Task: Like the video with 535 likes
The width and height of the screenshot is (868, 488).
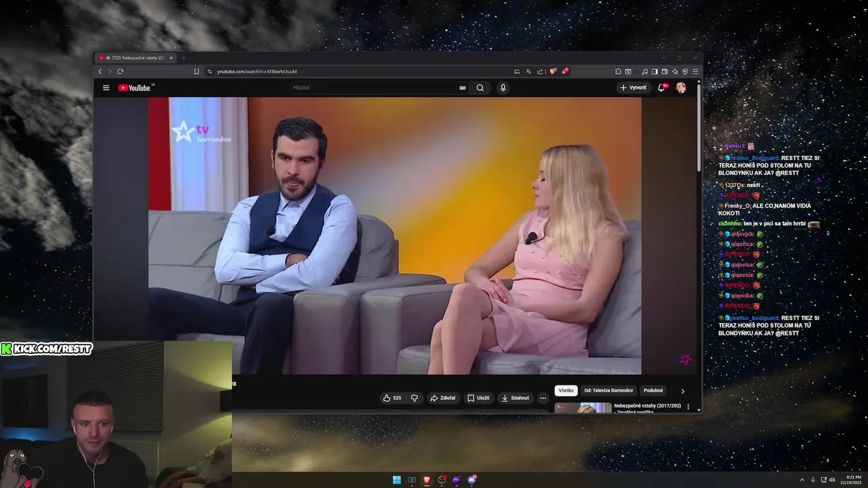Action: 392,398
